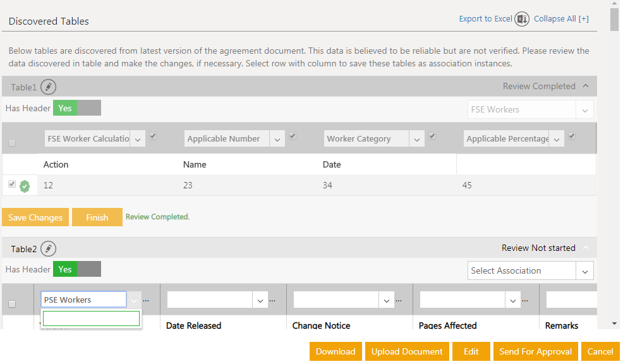Open ellipsis options above Date Released column
Image resolution: width=623 pixels, height=364 pixels.
pyautogui.click(x=272, y=300)
